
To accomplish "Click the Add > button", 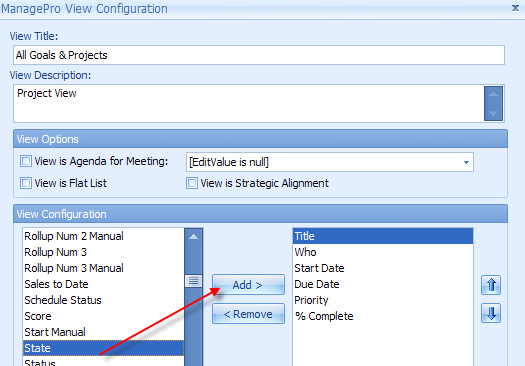I will 248,285.
